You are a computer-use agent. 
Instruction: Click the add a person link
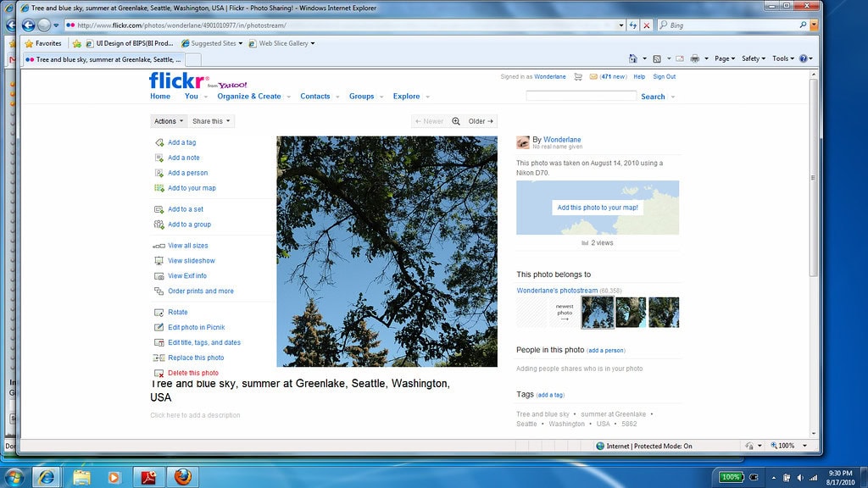606,351
